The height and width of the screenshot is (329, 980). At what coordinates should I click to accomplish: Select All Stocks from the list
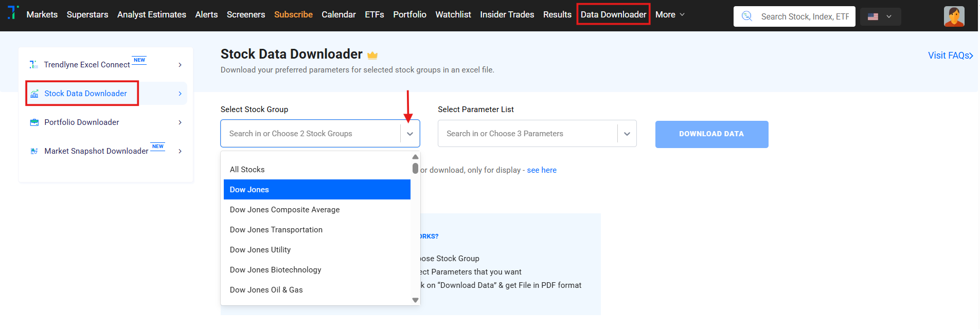pos(317,170)
